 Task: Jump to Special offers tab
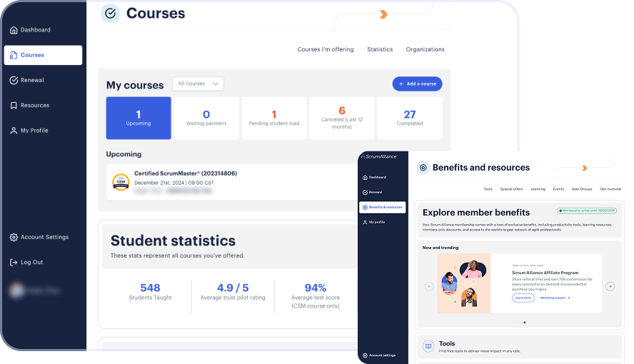(x=511, y=189)
